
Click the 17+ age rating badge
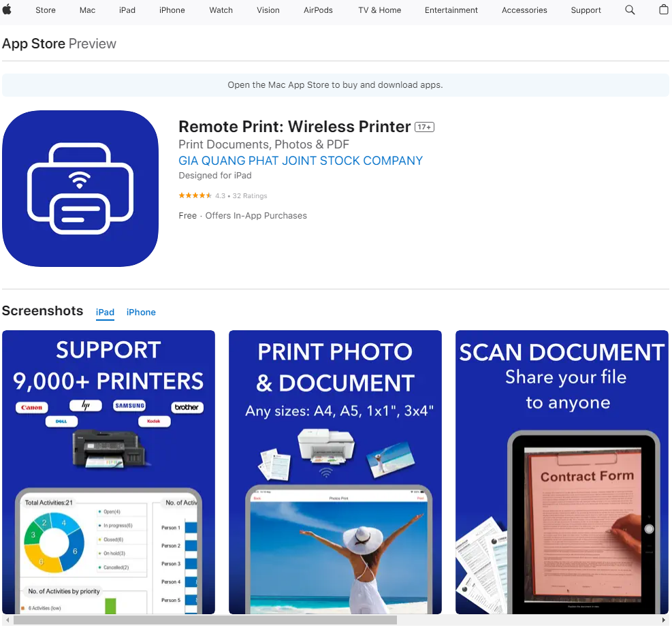423,127
